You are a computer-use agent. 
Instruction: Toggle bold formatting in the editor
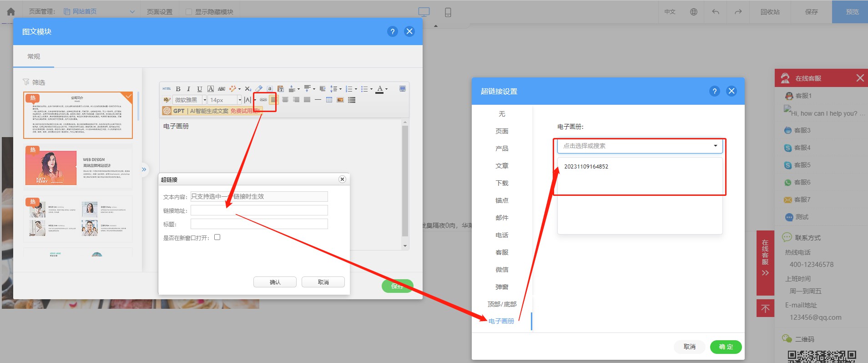click(178, 89)
